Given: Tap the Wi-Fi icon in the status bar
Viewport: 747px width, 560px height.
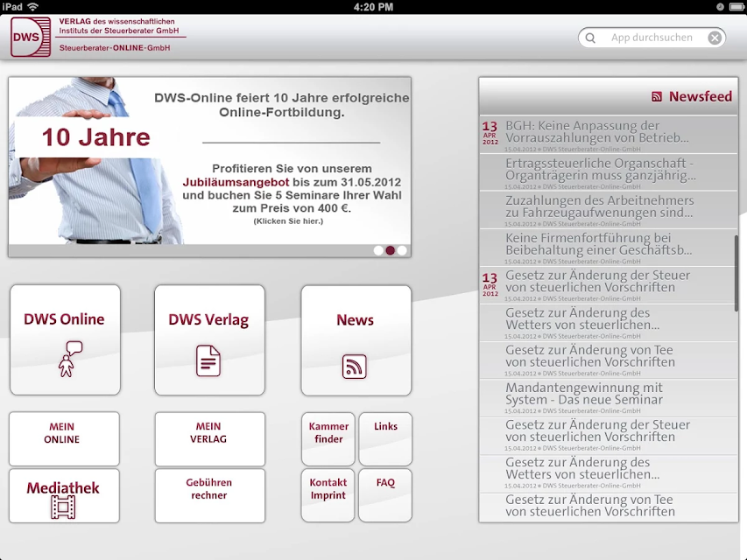Looking at the screenshot, I should point(32,7).
